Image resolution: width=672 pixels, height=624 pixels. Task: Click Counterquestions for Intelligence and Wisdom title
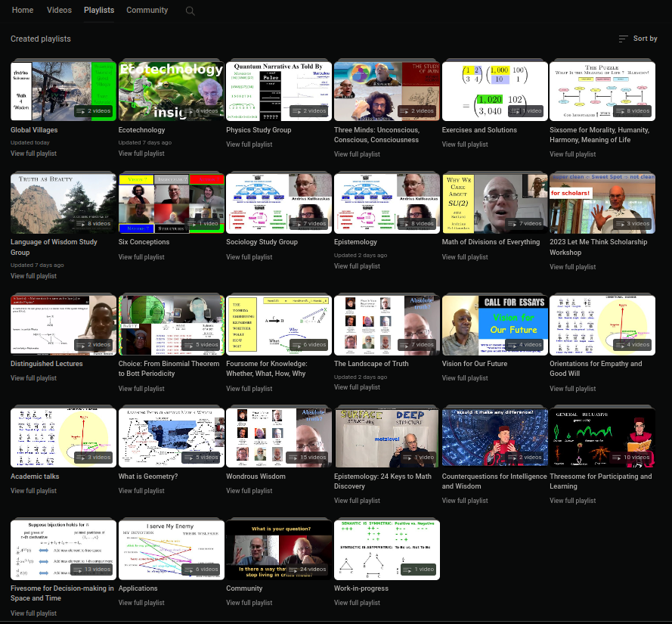click(x=494, y=481)
